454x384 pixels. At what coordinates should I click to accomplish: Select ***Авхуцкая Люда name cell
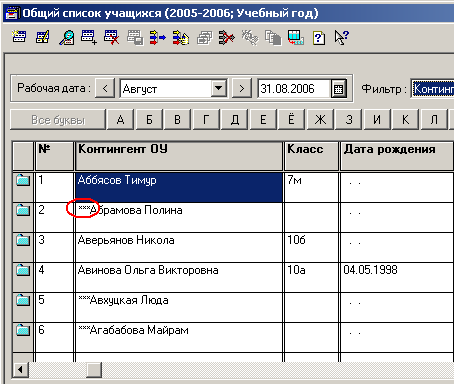tap(179, 307)
